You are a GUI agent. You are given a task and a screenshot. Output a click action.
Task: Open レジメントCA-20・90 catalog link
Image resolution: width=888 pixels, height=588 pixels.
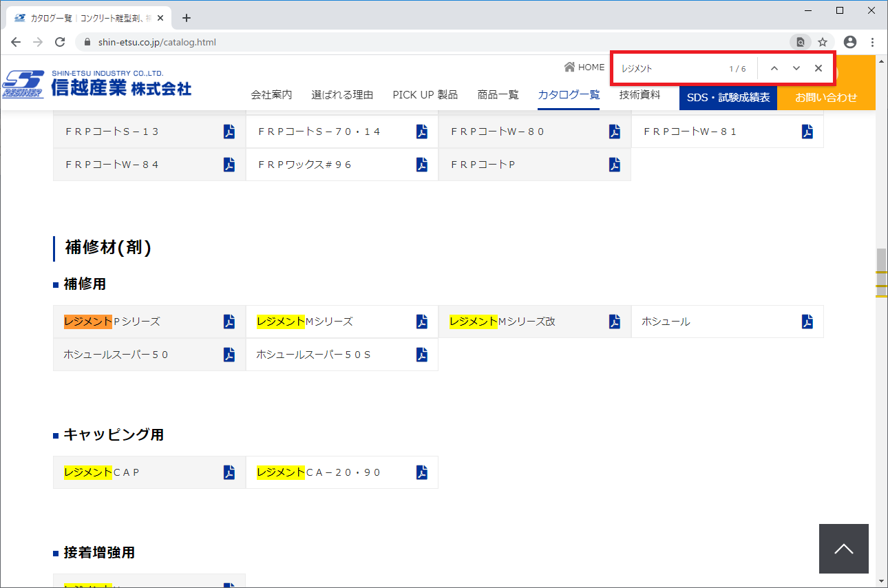342,472
